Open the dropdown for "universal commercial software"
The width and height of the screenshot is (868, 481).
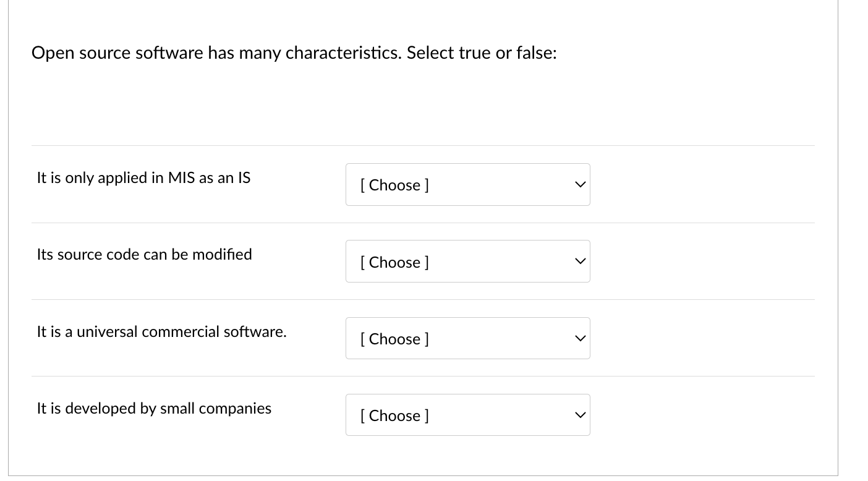point(467,338)
